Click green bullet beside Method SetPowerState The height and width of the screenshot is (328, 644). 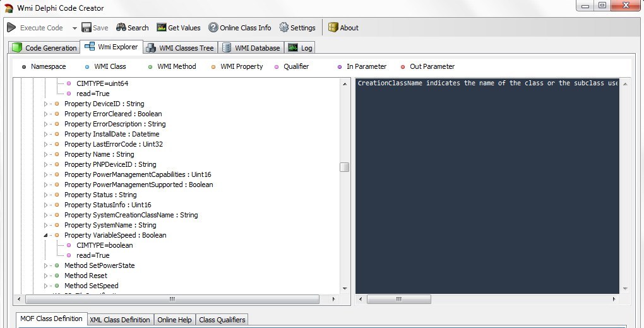pyautogui.click(x=57, y=265)
